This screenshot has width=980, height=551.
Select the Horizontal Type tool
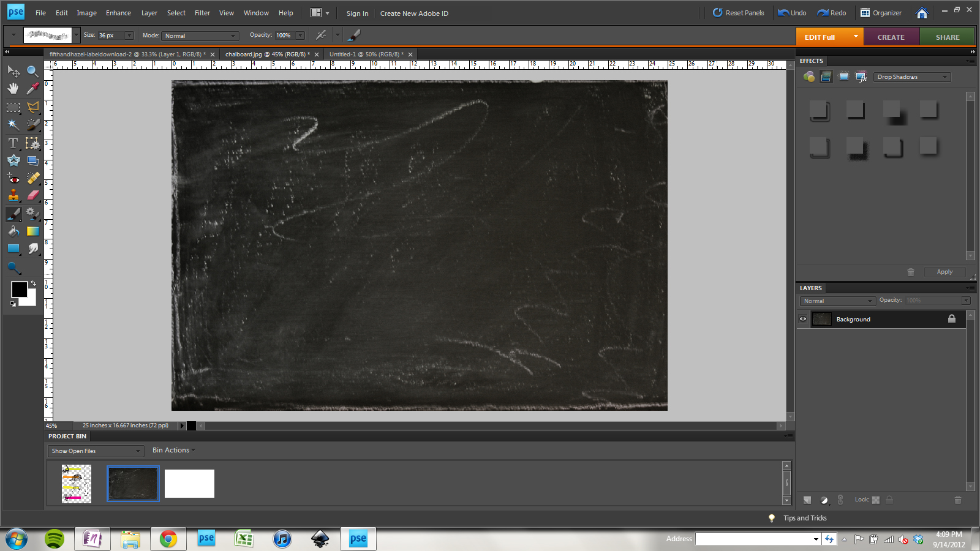pos(12,144)
